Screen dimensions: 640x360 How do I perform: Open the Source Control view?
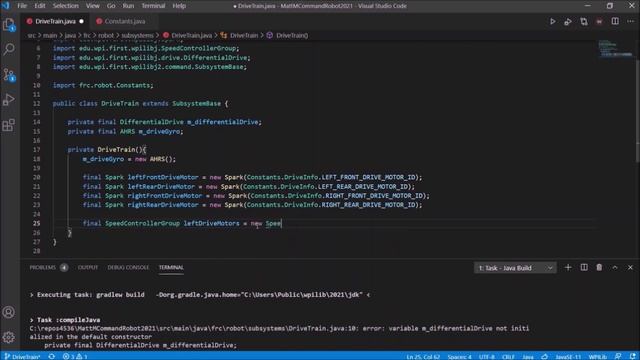click(x=9, y=75)
